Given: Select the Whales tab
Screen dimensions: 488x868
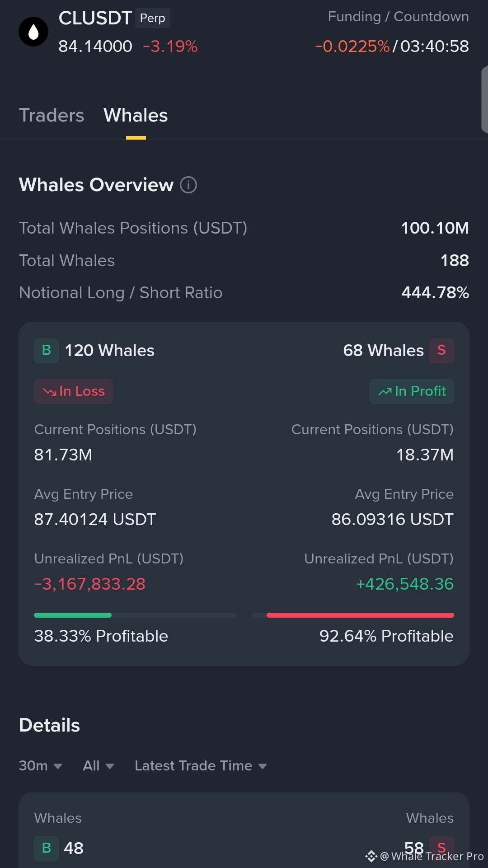Looking at the screenshot, I should pos(136,116).
